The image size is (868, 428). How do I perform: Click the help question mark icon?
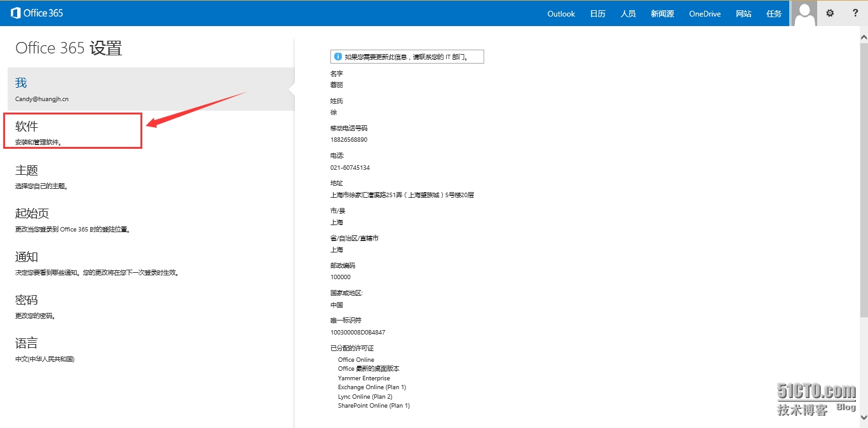click(855, 13)
